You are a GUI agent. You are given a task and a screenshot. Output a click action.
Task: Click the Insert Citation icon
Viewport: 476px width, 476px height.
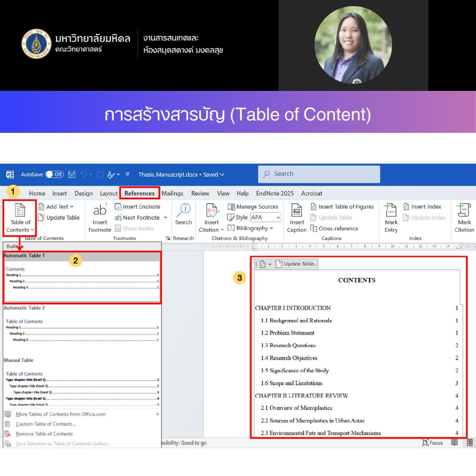(x=211, y=211)
